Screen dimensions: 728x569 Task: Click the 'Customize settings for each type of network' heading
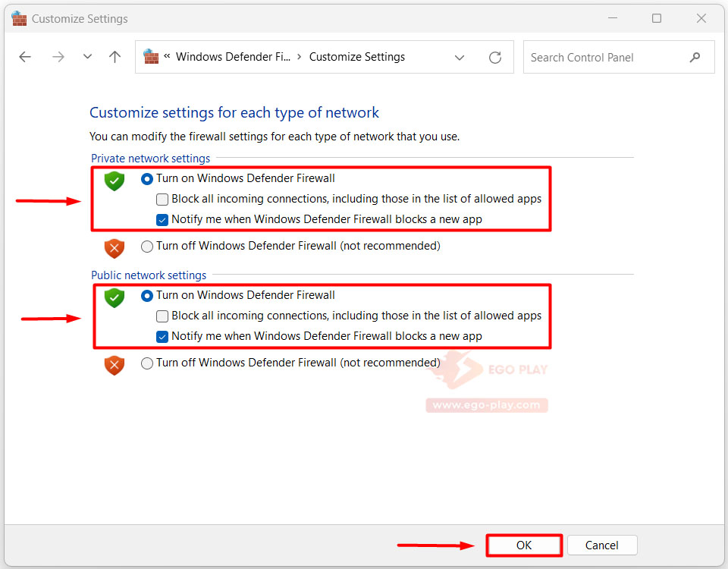click(234, 113)
